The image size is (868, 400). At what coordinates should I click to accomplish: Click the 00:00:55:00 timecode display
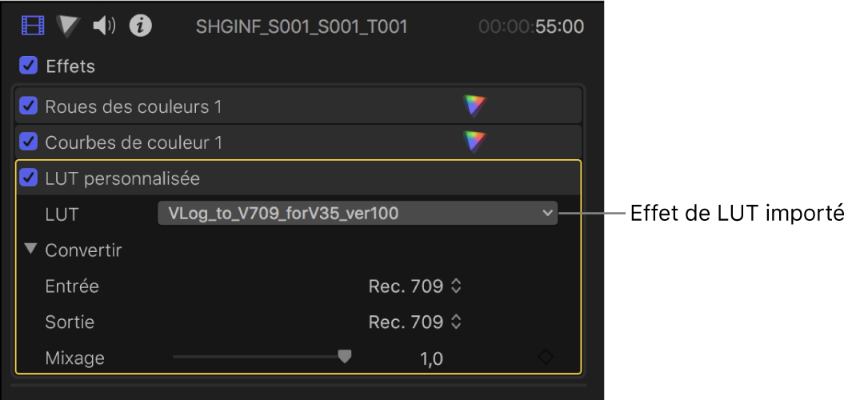[x=530, y=26]
